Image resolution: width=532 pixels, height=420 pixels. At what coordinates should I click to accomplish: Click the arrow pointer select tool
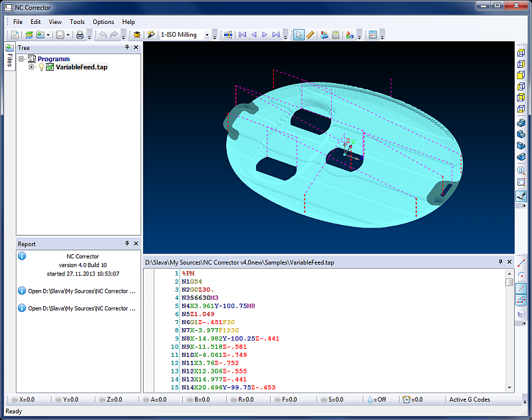click(299, 35)
